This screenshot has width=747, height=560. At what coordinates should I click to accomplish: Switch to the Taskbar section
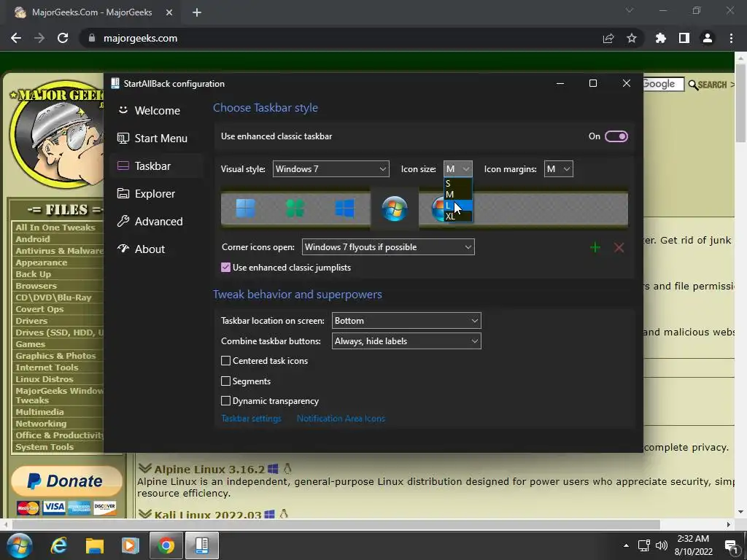click(157, 166)
